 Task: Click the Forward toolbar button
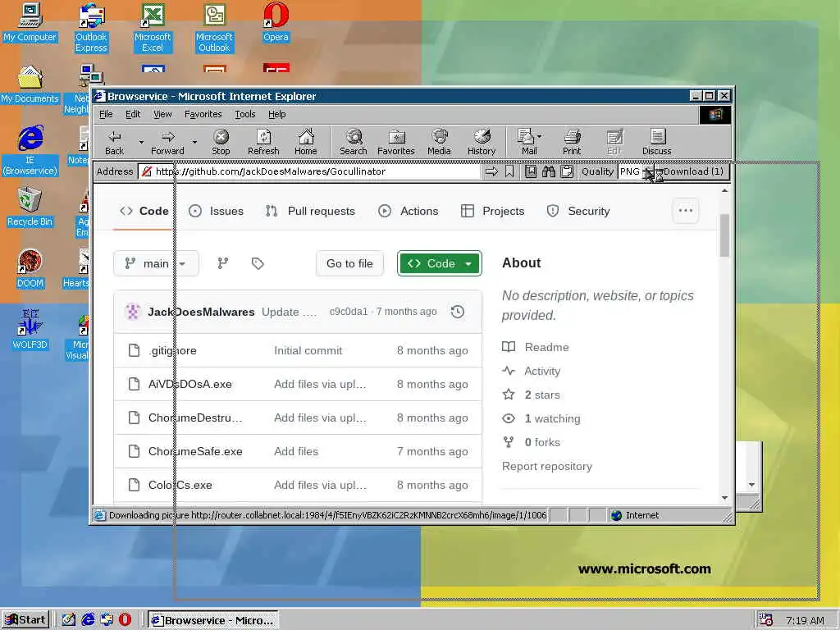[x=167, y=143]
